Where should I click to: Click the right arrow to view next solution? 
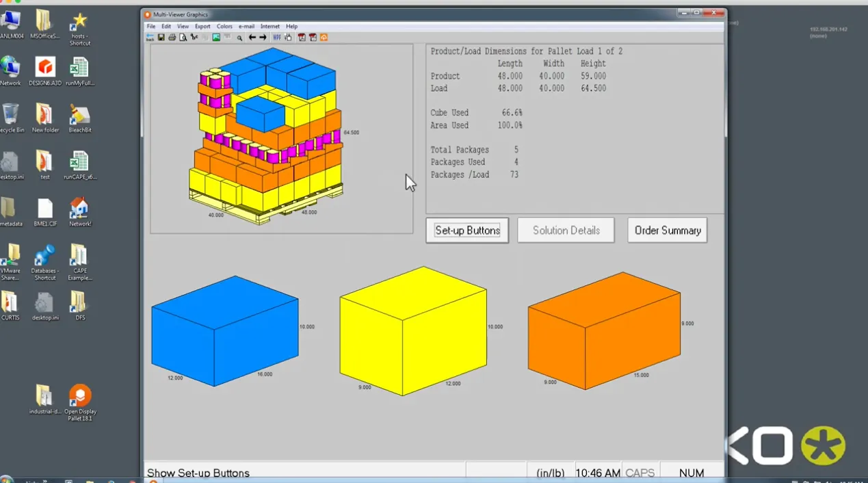pyautogui.click(x=263, y=37)
